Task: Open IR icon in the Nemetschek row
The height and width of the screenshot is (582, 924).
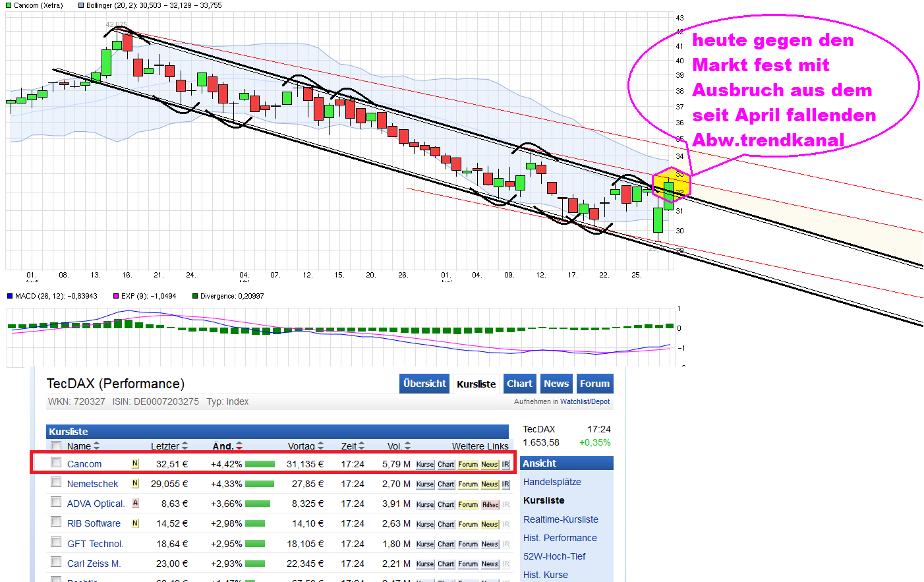Action: point(505,484)
